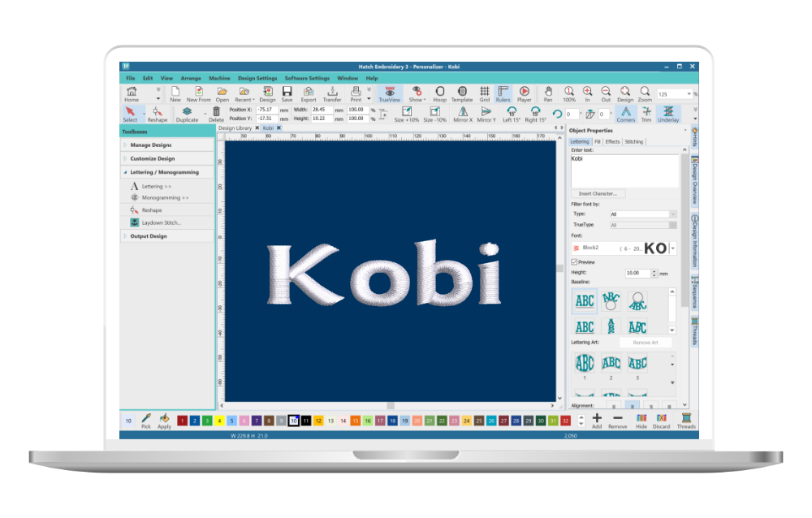Open the Design Settings menu

click(257, 78)
